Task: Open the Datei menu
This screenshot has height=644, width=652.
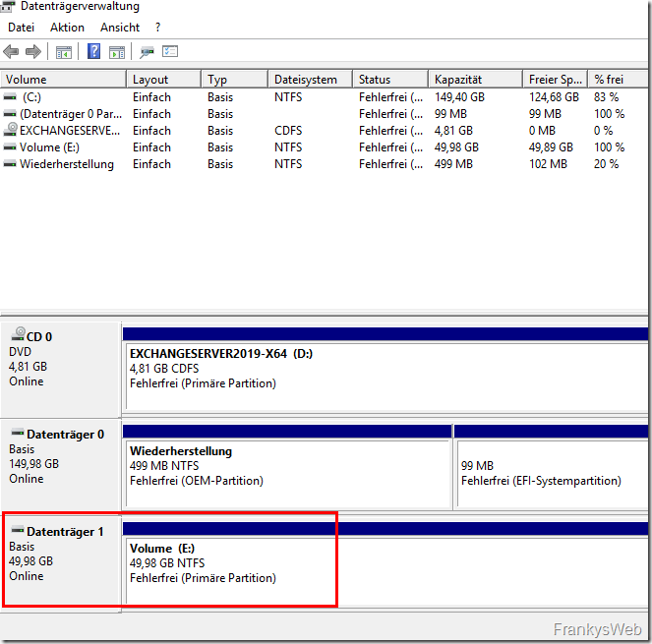Action: coord(21,28)
